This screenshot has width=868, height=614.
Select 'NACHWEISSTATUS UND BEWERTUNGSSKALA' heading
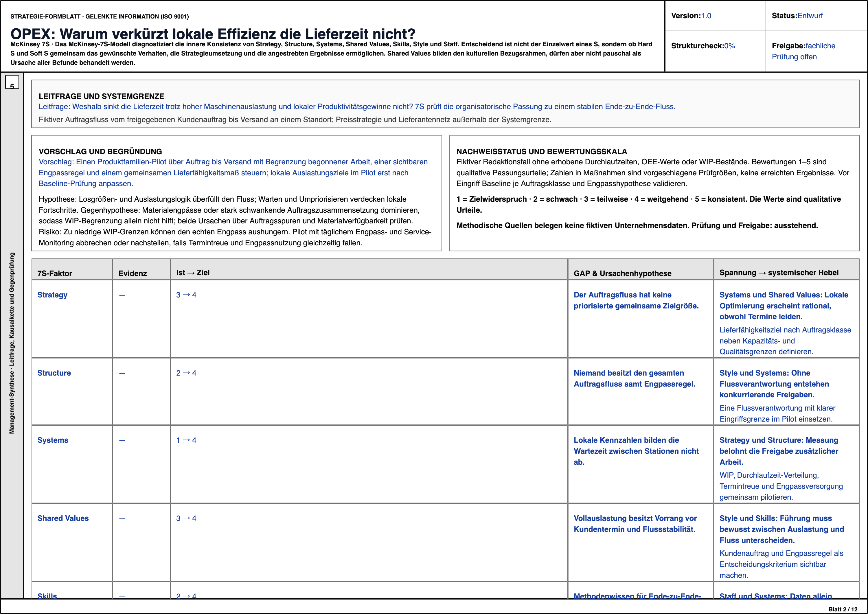click(x=542, y=152)
